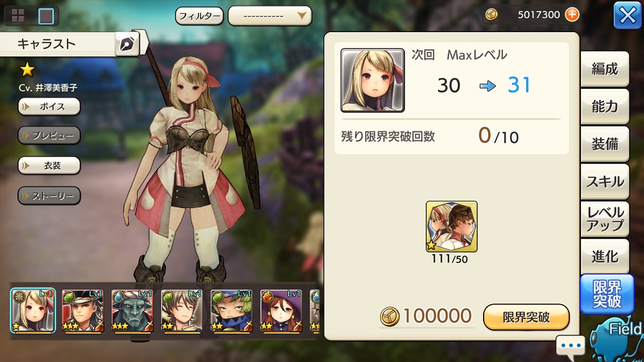Open the 装備 equipment tab
Viewport: 644px width, 362px height.
coord(605,144)
